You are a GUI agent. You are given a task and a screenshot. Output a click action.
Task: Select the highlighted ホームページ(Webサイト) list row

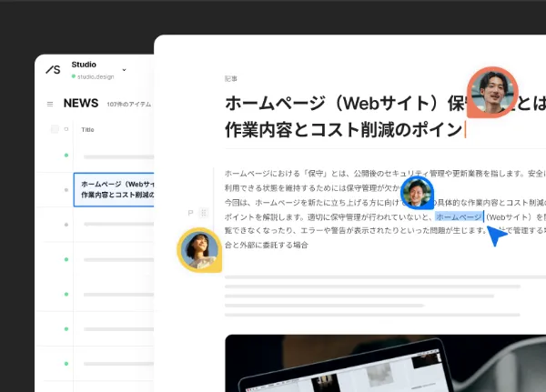114,190
